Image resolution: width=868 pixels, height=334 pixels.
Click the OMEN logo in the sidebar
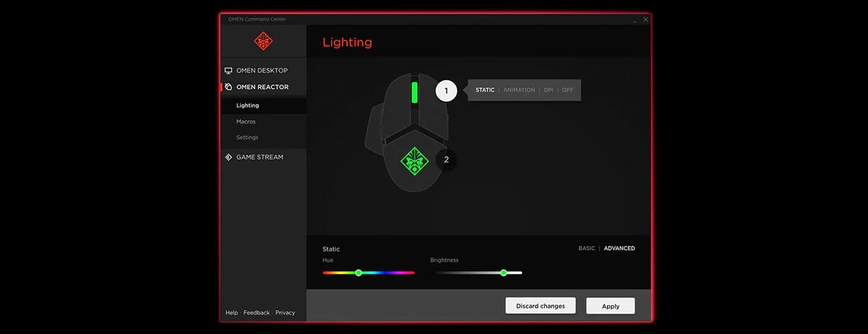pos(263,41)
